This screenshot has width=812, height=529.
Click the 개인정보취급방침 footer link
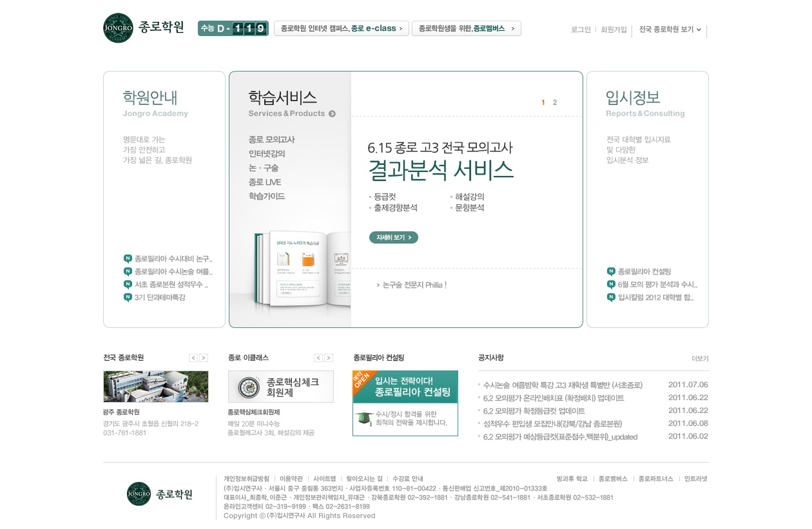point(246,479)
